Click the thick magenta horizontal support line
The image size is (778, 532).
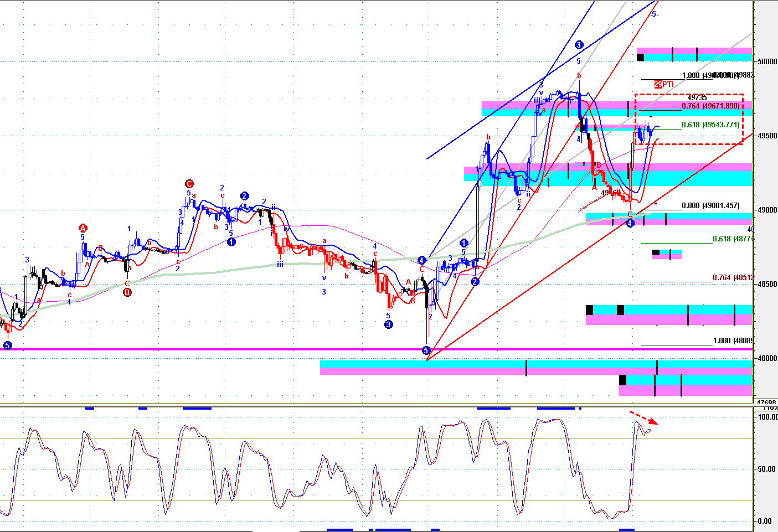[221, 349]
